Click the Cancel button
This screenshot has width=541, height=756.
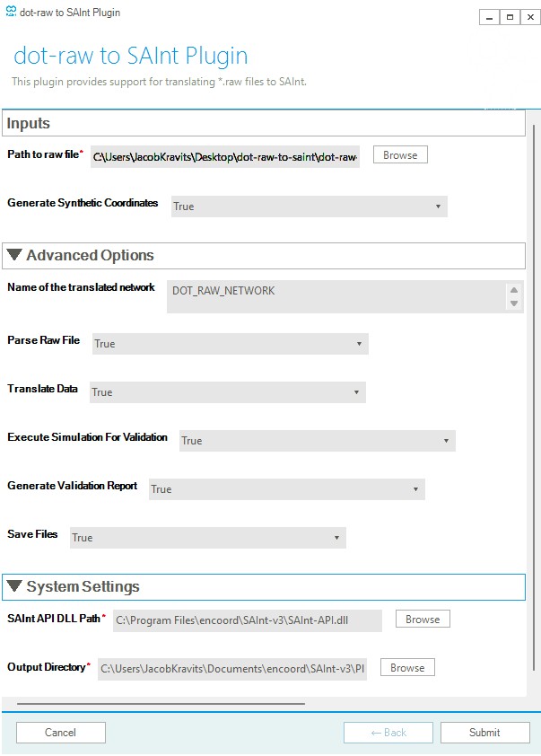pos(60,733)
